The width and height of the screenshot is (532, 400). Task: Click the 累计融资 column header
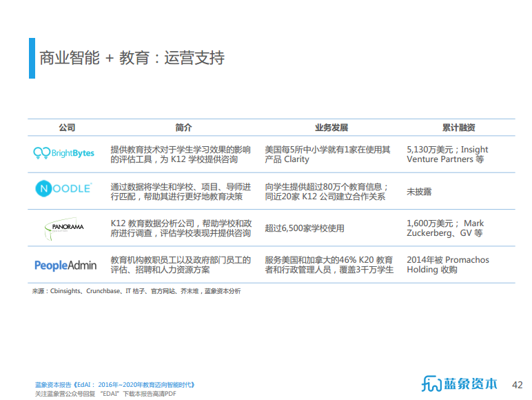tap(459, 128)
